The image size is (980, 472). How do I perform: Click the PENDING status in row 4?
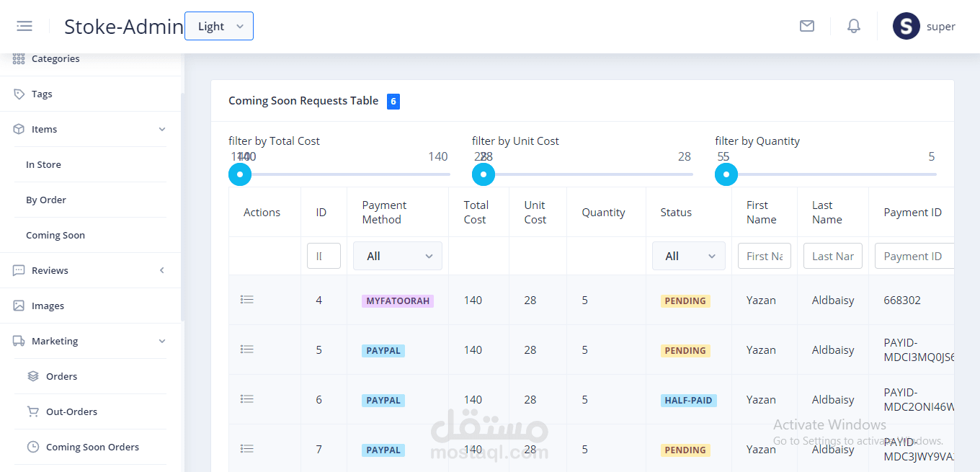click(685, 301)
